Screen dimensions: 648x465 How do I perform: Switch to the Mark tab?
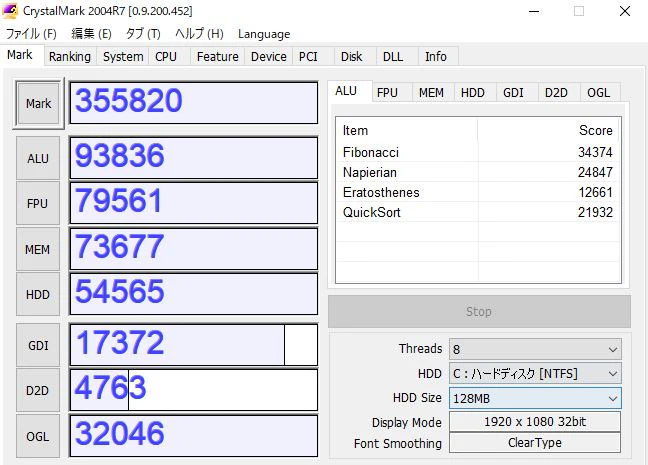[x=20, y=55]
